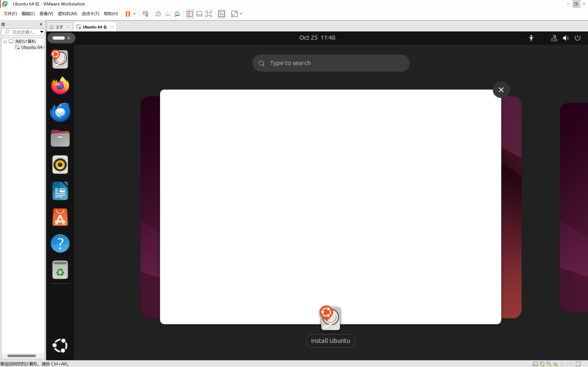
Task: Open LibreOffice Writer from the dock
Action: pos(60,191)
